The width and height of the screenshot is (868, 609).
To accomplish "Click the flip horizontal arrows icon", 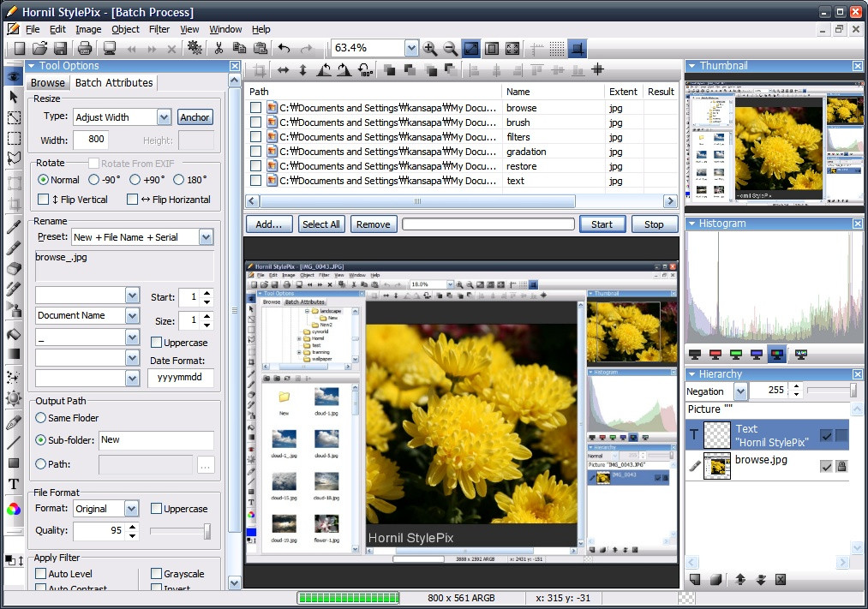I will point(283,70).
